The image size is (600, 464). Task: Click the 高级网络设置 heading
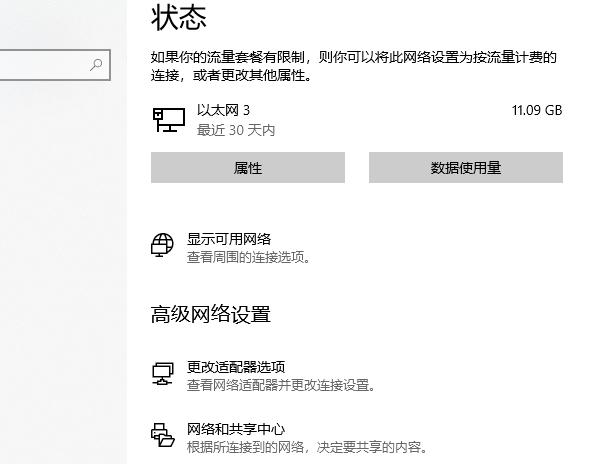(x=210, y=314)
